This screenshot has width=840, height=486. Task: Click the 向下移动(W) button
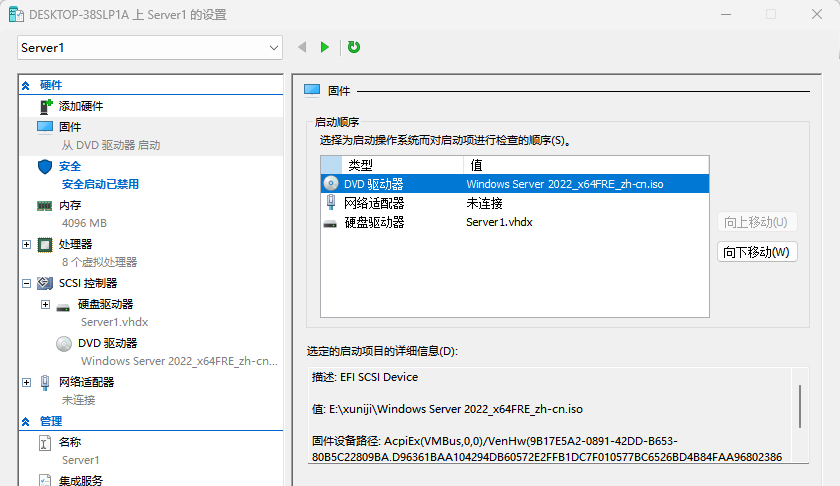[756, 252]
